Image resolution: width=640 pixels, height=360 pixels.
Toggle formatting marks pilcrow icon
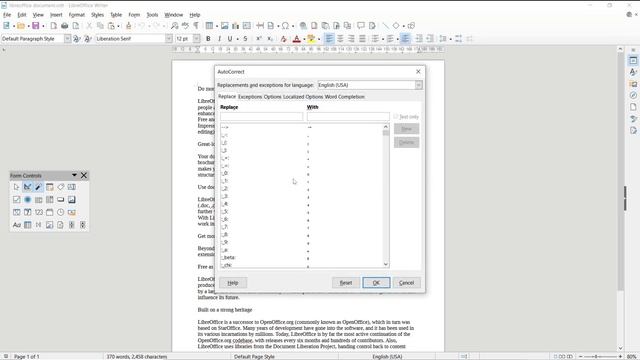(x=196, y=26)
